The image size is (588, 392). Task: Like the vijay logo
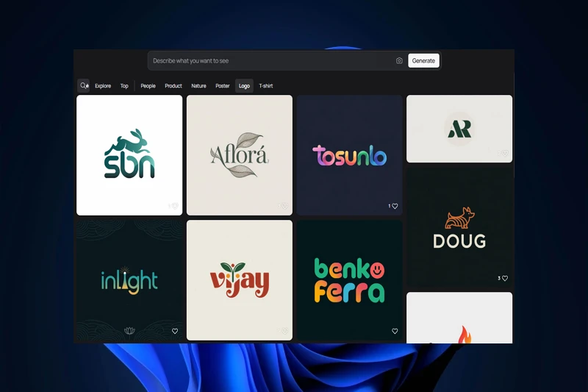click(284, 331)
